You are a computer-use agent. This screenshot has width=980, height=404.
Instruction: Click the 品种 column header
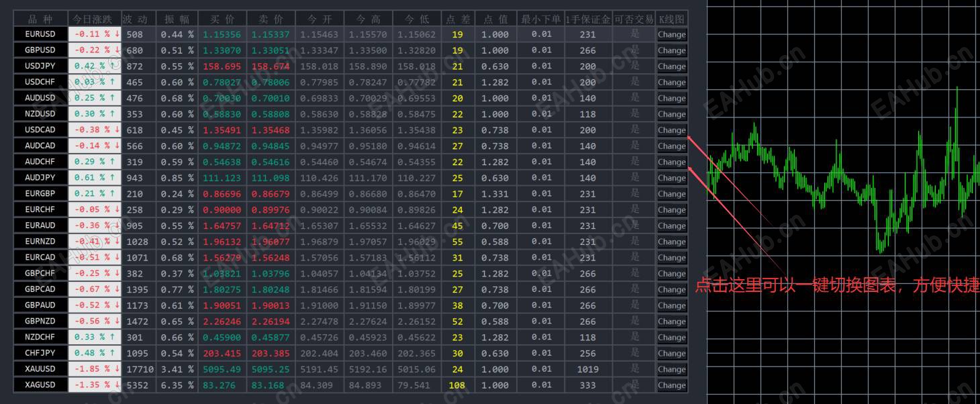(x=40, y=19)
